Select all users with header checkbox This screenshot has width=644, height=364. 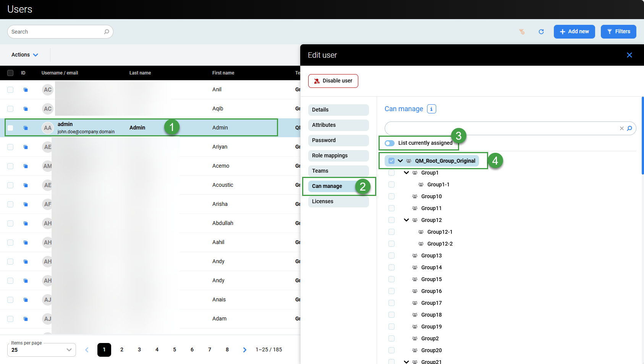coord(10,73)
